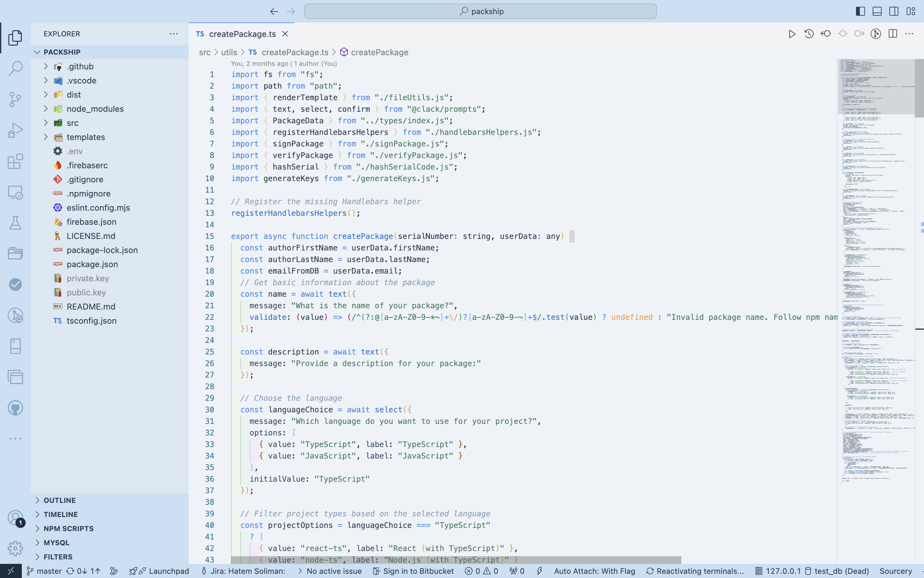Switch branch via master status item
Viewport: 924px width, 578px height.
tap(44, 571)
